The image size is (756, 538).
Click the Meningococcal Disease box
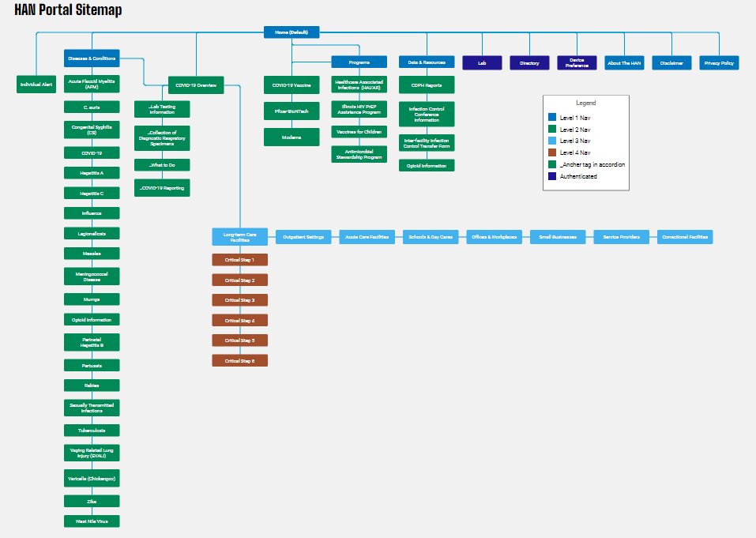click(x=92, y=277)
